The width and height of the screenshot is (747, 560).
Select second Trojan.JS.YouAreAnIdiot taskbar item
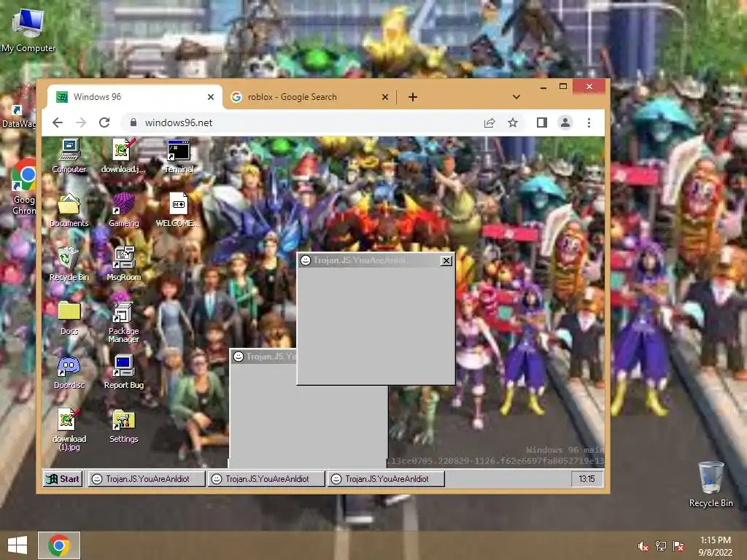(x=266, y=479)
